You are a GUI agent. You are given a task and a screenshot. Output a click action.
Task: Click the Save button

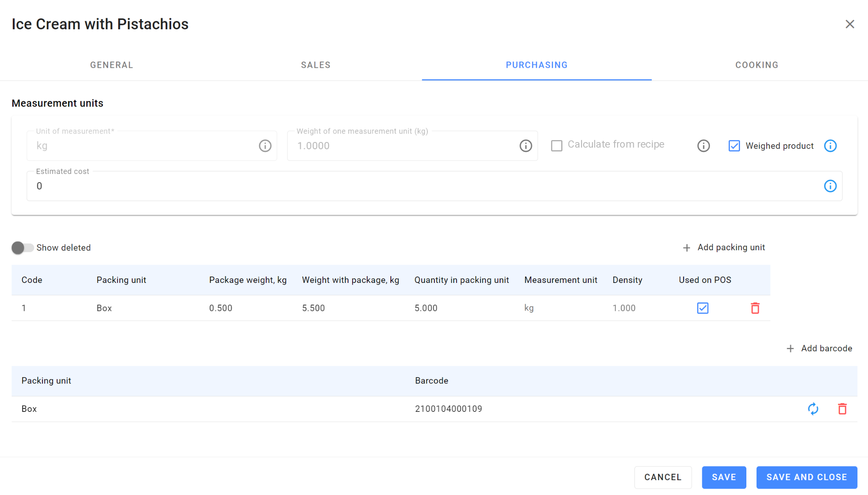point(724,477)
